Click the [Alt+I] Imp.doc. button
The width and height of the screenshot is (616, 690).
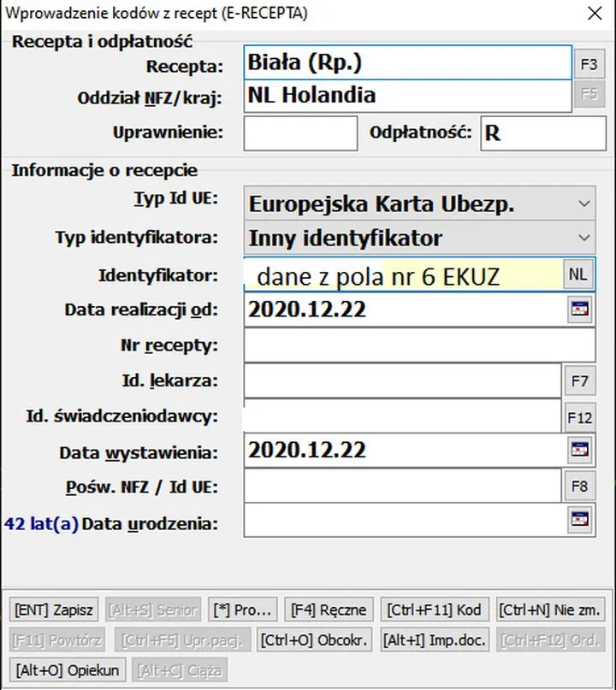(434, 640)
